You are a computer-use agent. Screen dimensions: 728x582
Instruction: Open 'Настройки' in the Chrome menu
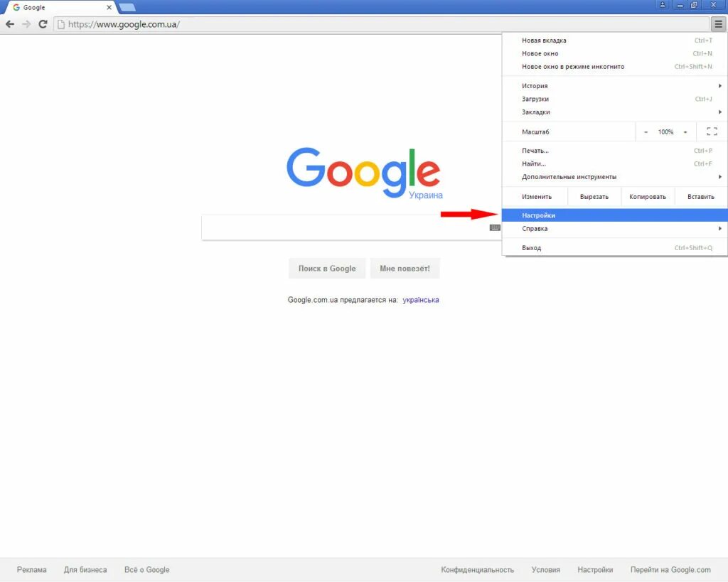tap(615, 215)
